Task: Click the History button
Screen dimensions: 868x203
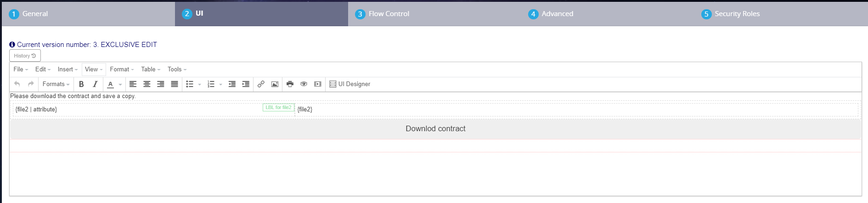Action: tap(25, 56)
